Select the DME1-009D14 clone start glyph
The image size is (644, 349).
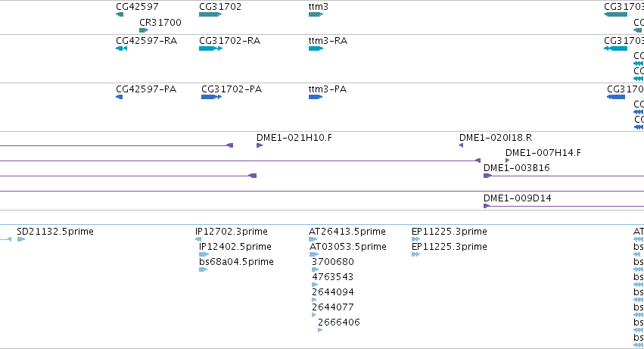coord(487,206)
